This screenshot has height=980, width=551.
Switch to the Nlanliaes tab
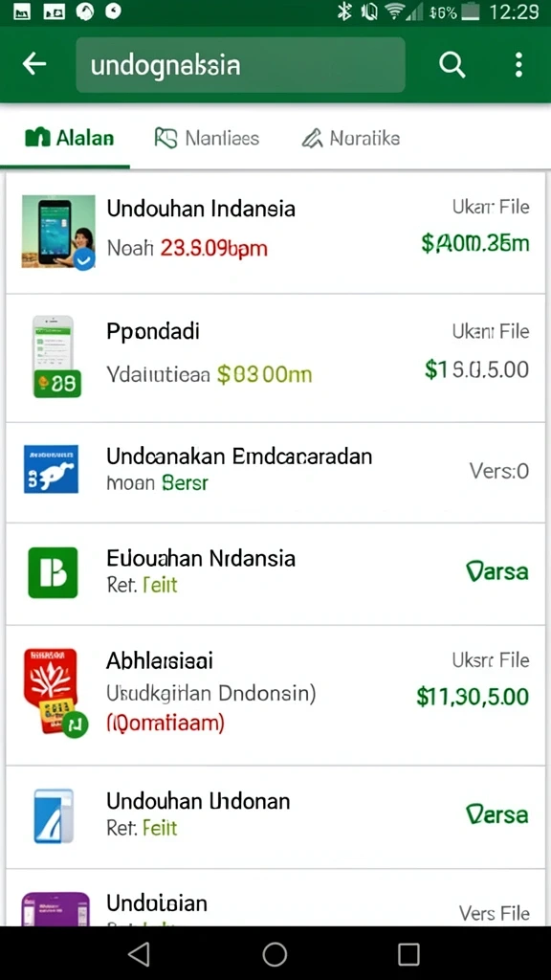click(207, 138)
